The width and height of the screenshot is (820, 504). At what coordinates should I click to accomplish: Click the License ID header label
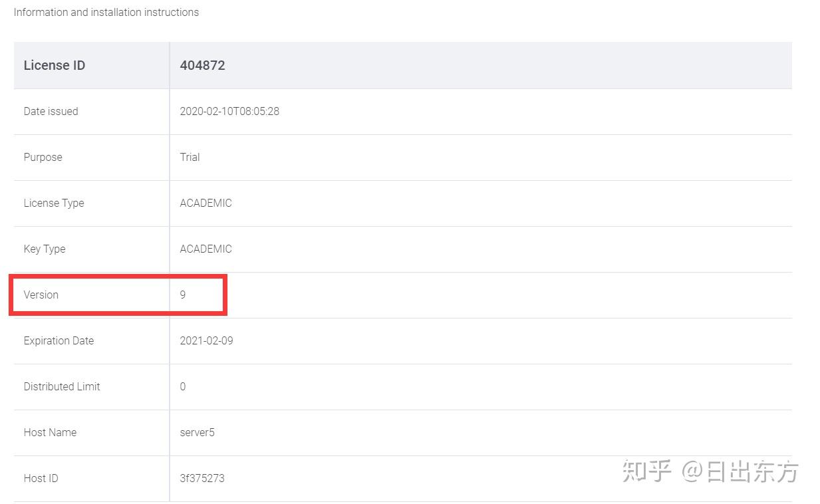click(x=55, y=65)
